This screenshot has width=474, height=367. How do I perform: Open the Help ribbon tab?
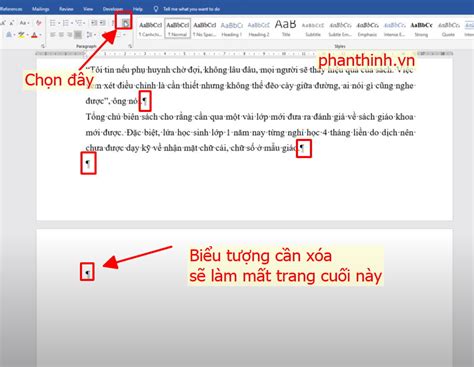(138, 9)
